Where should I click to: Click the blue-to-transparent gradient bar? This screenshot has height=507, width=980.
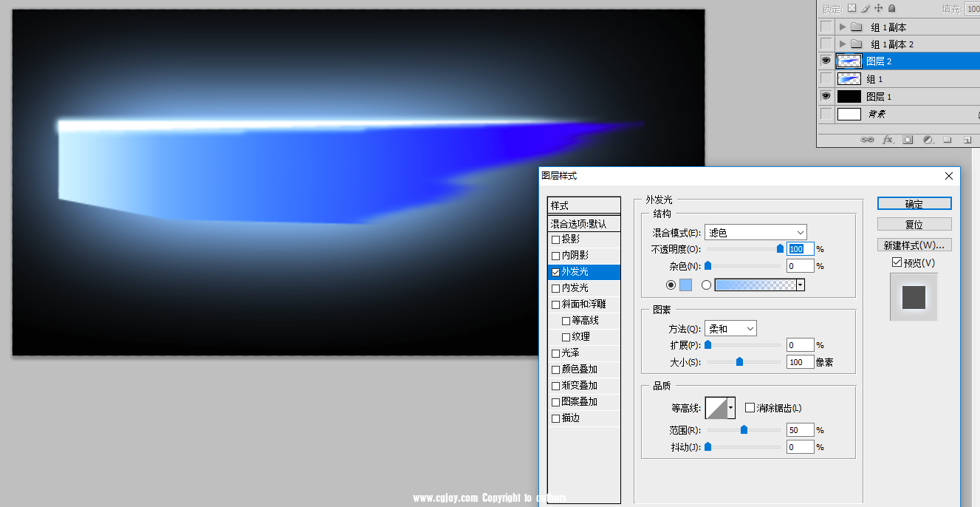[x=755, y=285]
